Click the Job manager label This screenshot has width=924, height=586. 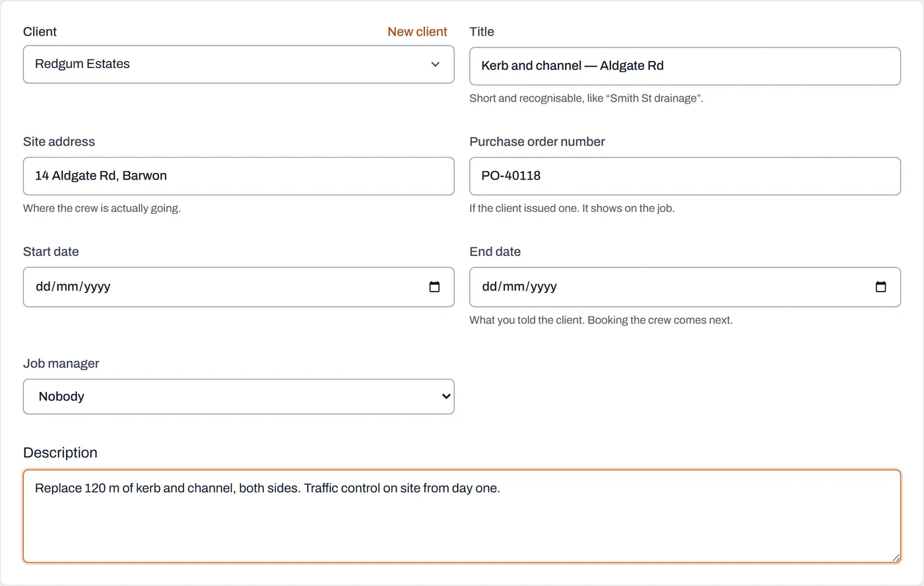tap(61, 364)
